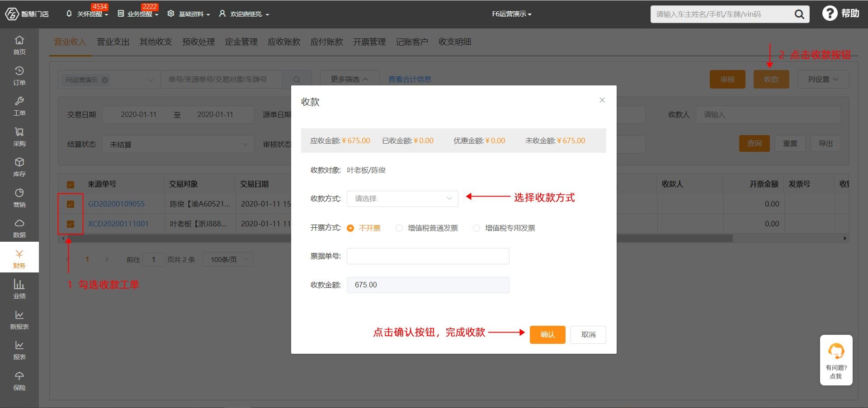Select the 不开票 radio option
The height and width of the screenshot is (408, 868).
tap(350, 228)
